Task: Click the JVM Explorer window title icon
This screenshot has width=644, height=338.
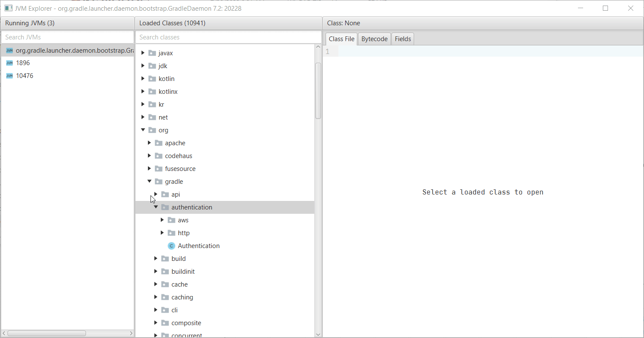Action: (x=8, y=8)
